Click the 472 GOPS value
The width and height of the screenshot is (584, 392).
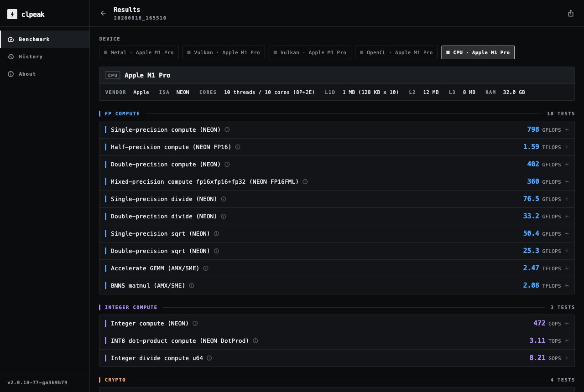(547, 324)
